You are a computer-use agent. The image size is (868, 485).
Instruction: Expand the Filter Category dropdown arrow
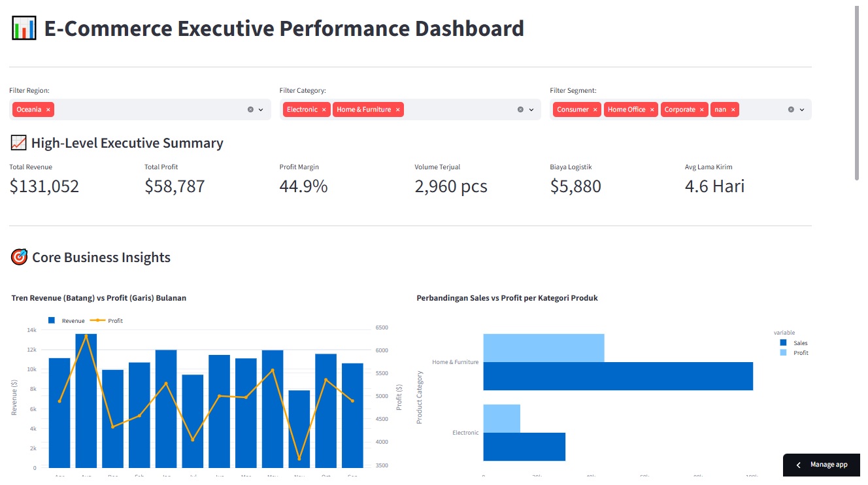pyautogui.click(x=531, y=110)
